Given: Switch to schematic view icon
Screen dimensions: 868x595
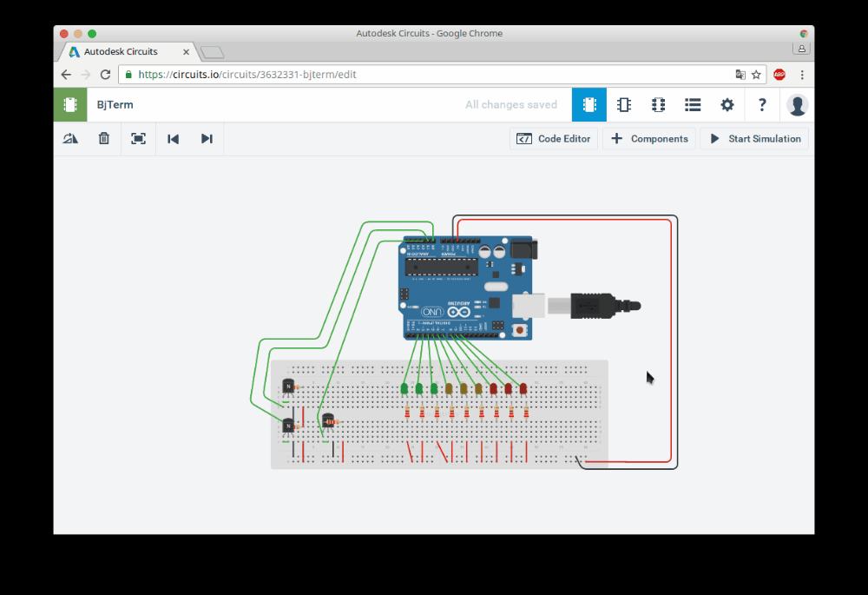Looking at the screenshot, I should [x=624, y=105].
